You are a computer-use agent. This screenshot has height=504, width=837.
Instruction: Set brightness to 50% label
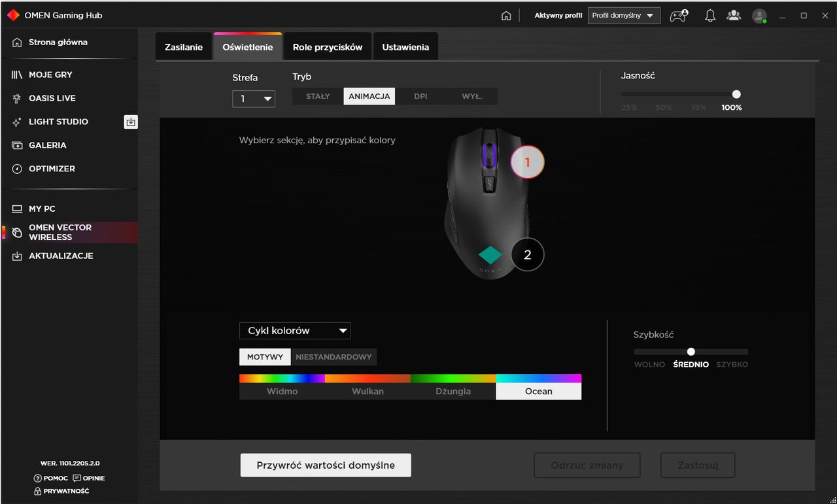[664, 108]
